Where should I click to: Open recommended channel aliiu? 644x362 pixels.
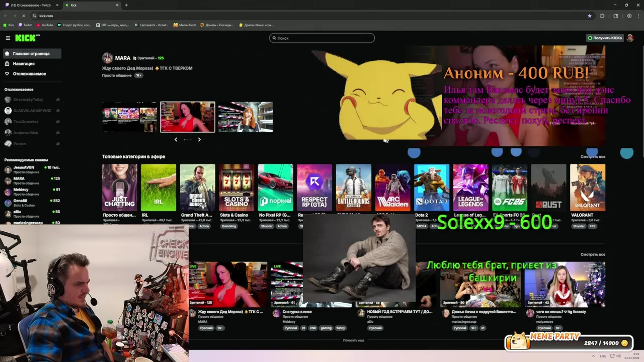tap(32, 214)
